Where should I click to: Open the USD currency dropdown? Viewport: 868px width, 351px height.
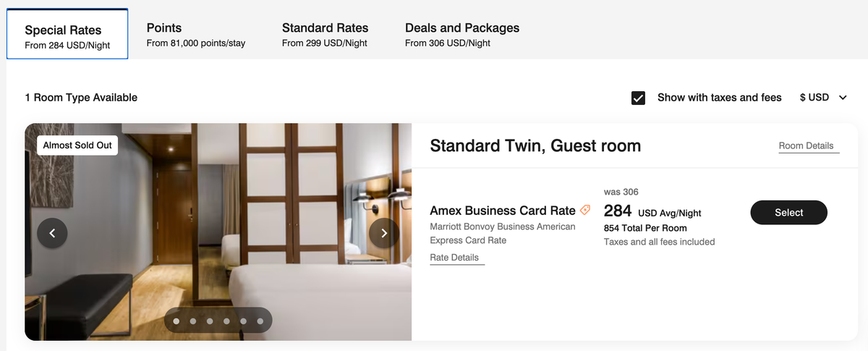[x=823, y=98]
